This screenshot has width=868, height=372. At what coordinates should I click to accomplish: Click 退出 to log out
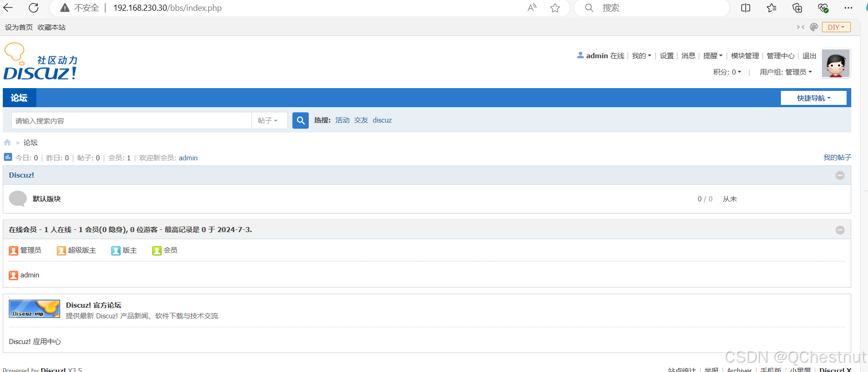809,55
